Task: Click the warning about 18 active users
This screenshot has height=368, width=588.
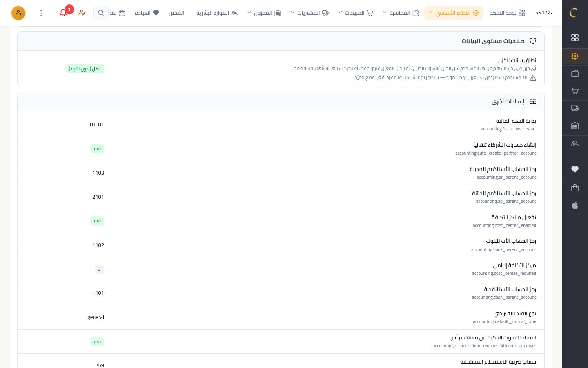Action: (x=445, y=77)
